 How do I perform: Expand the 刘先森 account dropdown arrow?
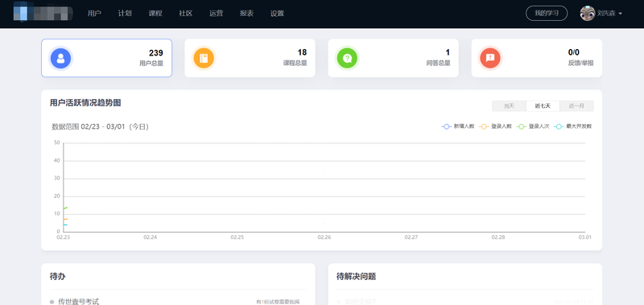[x=620, y=14]
